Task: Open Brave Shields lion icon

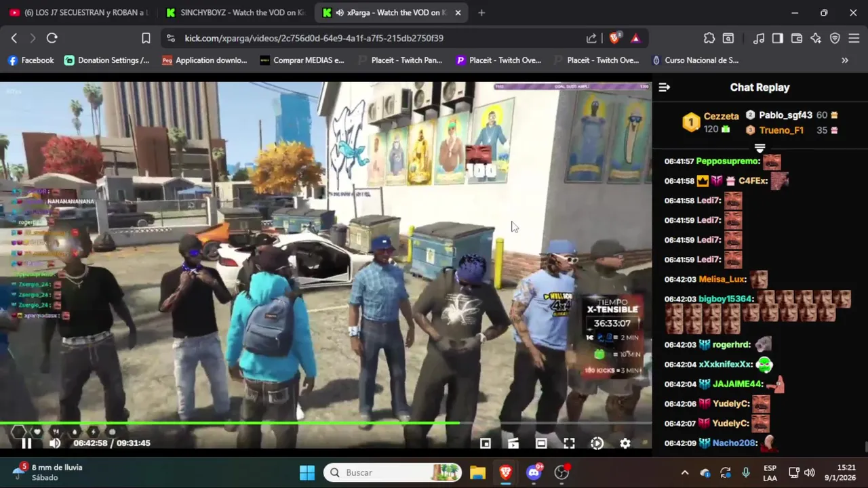Action: pyautogui.click(x=614, y=39)
